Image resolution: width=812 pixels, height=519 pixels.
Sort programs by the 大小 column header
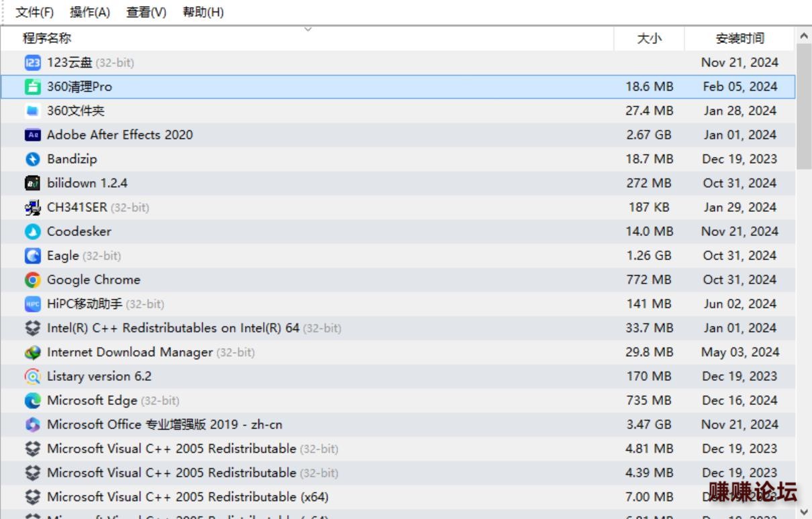coord(649,38)
